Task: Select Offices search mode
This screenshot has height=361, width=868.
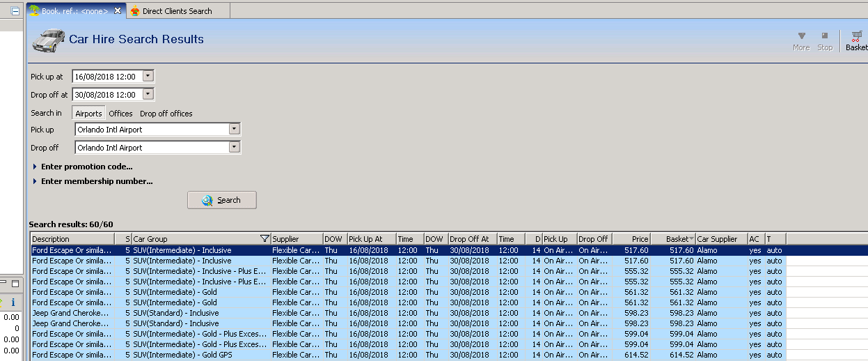Action: [x=120, y=114]
